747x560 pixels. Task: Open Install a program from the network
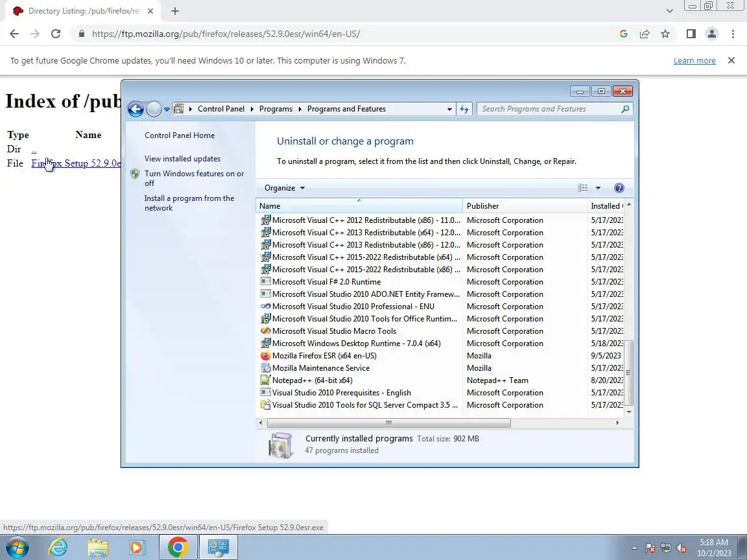click(189, 203)
